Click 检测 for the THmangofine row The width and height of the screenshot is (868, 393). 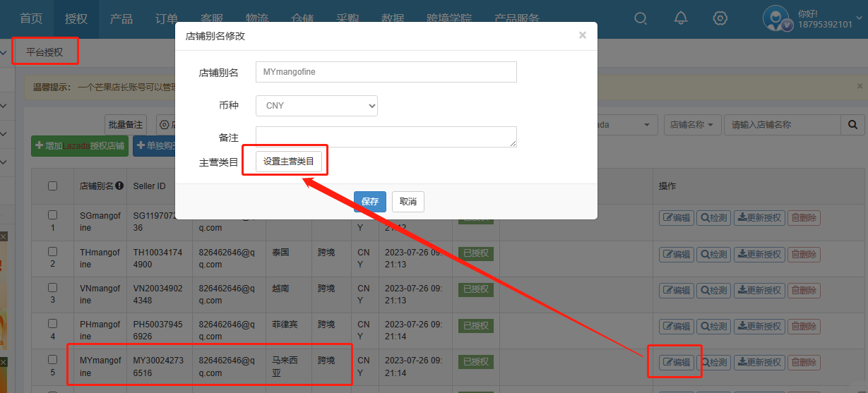pyautogui.click(x=713, y=254)
